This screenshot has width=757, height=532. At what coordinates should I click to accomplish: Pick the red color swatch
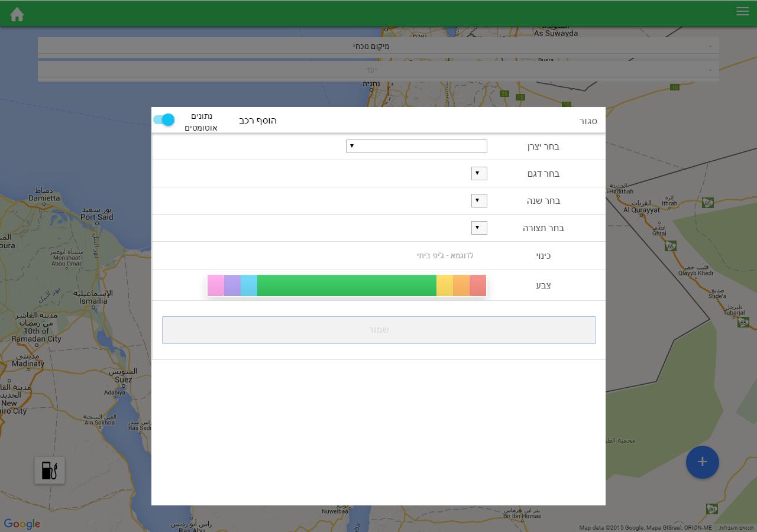coord(478,286)
